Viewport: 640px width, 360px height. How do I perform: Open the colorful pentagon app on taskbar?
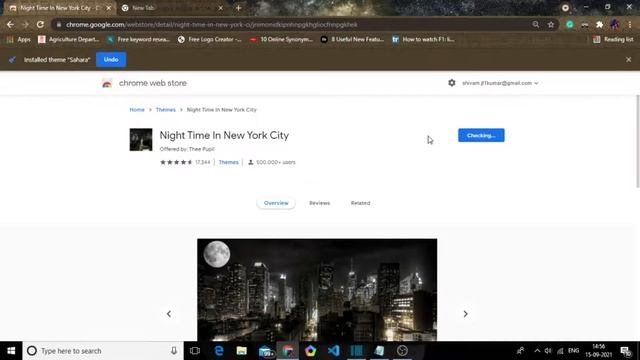click(x=311, y=351)
